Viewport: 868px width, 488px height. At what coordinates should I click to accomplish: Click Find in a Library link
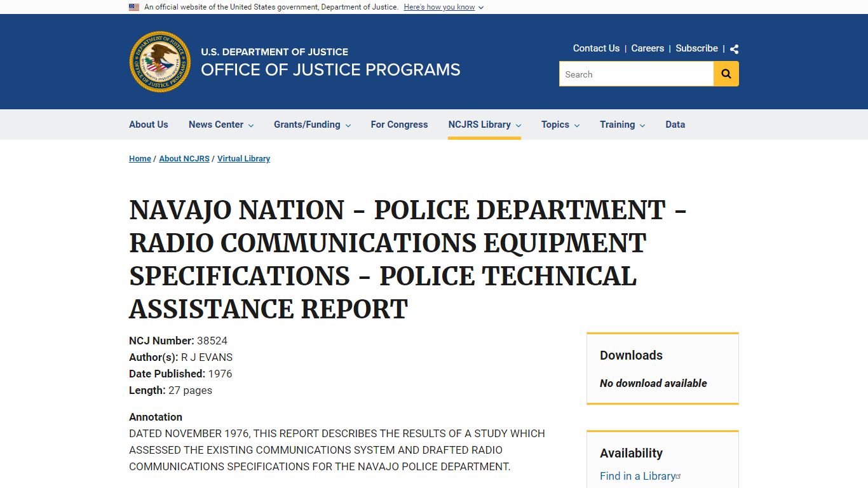tap(637, 476)
